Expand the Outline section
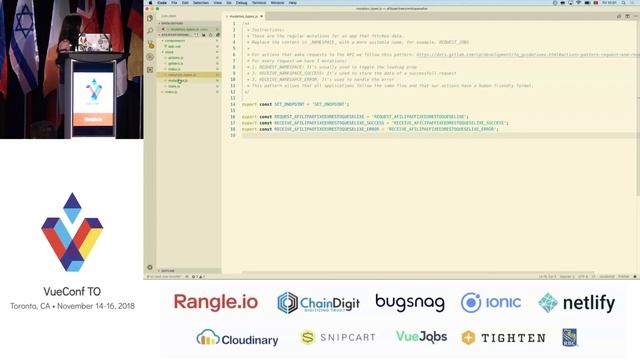This screenshot has width=640, height=360. click(189, 271)
